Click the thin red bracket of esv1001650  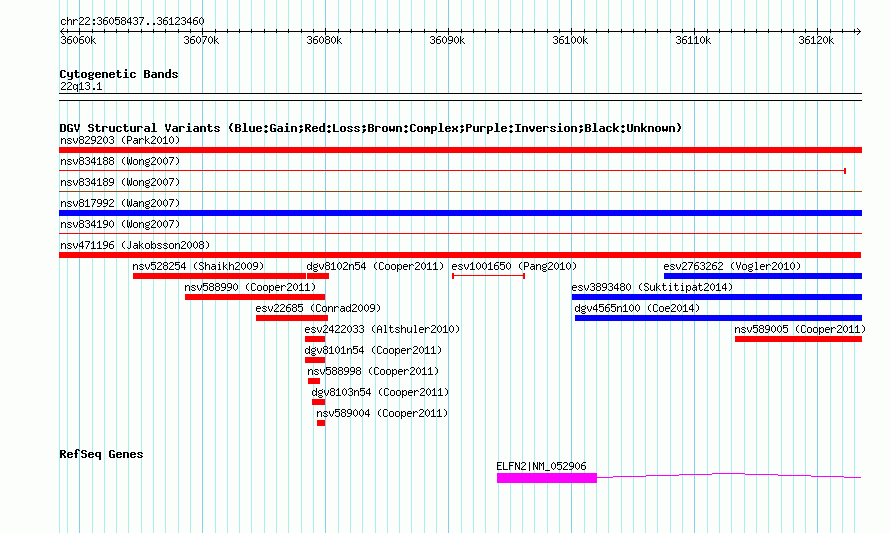[488, 276]
